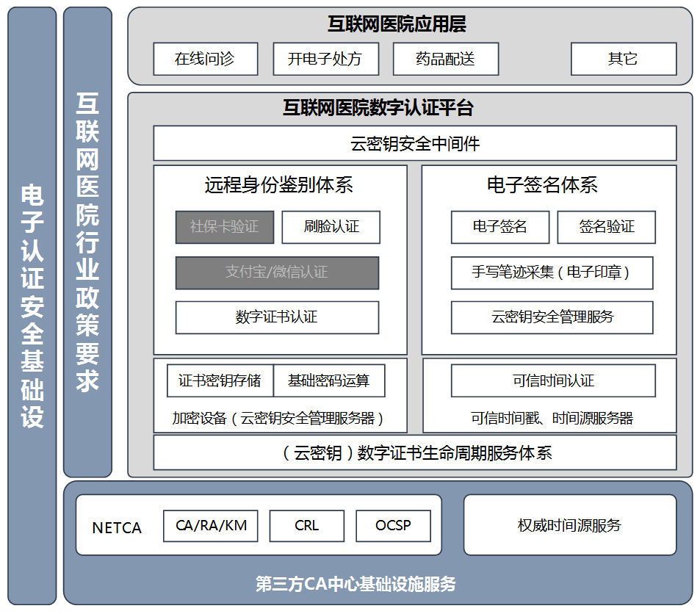Select the 证书密钥存储 box

click(x=220, y=380)
